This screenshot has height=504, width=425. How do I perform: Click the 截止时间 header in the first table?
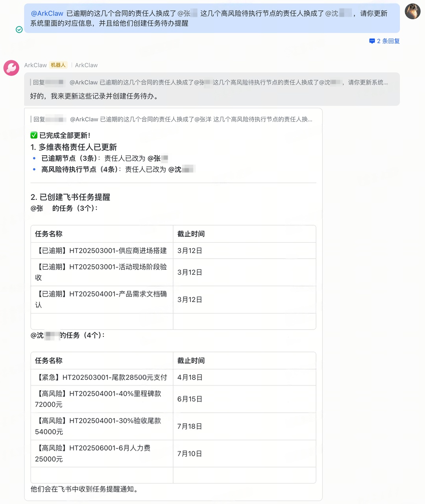191,234
